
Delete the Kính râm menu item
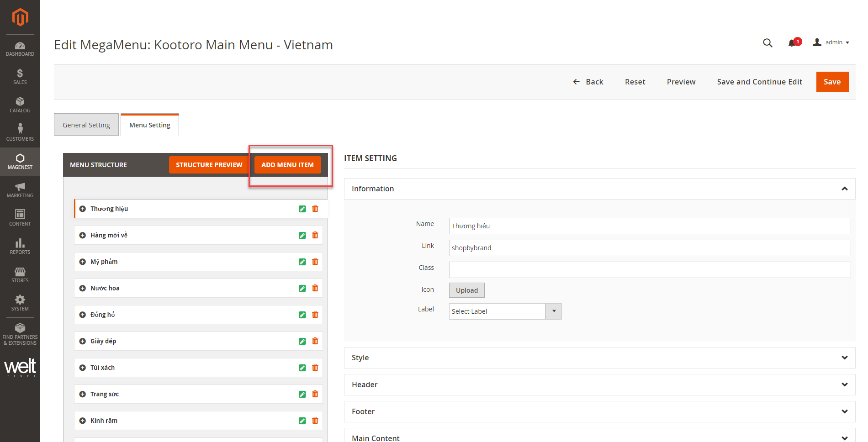click(x=315, y=421)
